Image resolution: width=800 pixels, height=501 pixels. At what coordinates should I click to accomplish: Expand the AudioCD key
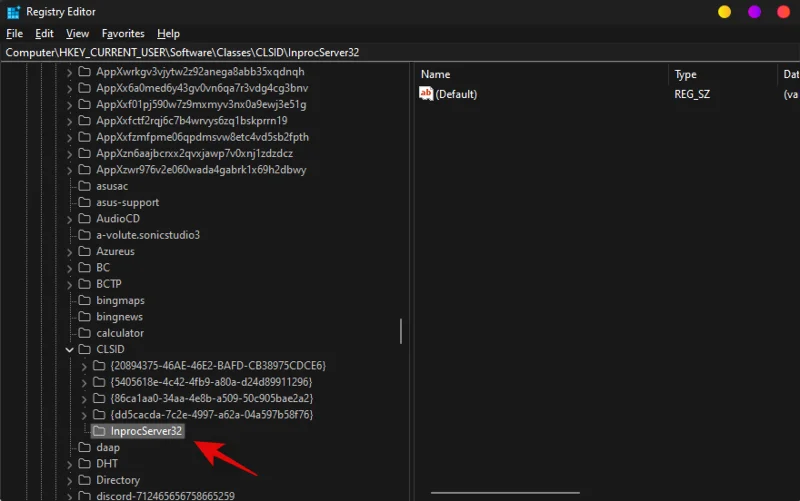pos(69,219)
